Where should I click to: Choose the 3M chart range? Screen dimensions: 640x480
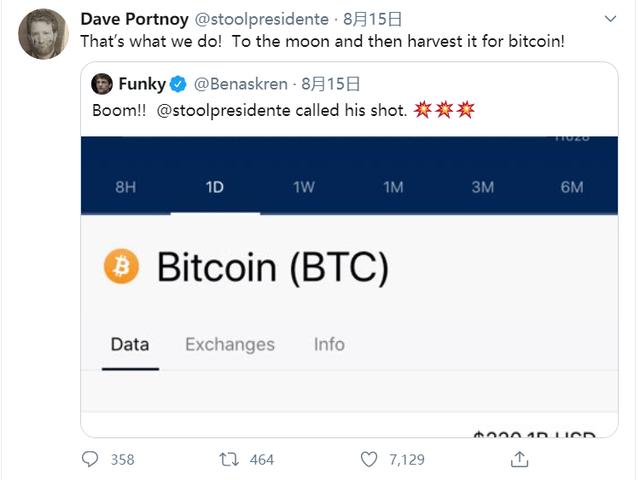point(483,187)
